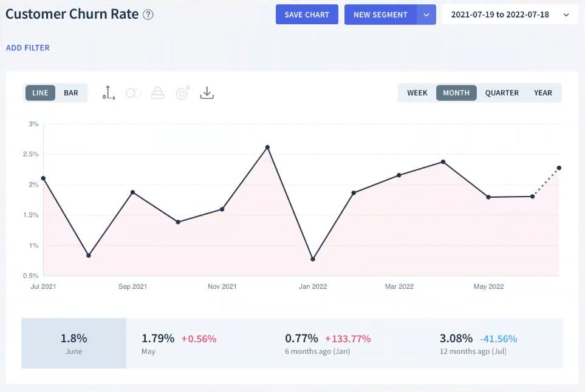Click the December 2021 peak data point
This screenshot has width=585, height=392.
267,147
